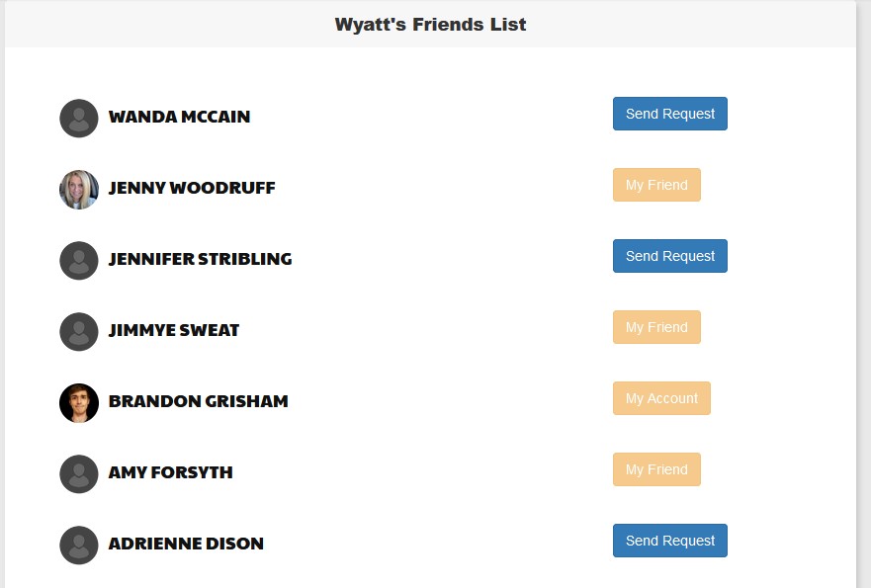The image size is (871, 588).
Task: Click My Friend button beside Amy Forsyth
Action: [x=656, y=469]
